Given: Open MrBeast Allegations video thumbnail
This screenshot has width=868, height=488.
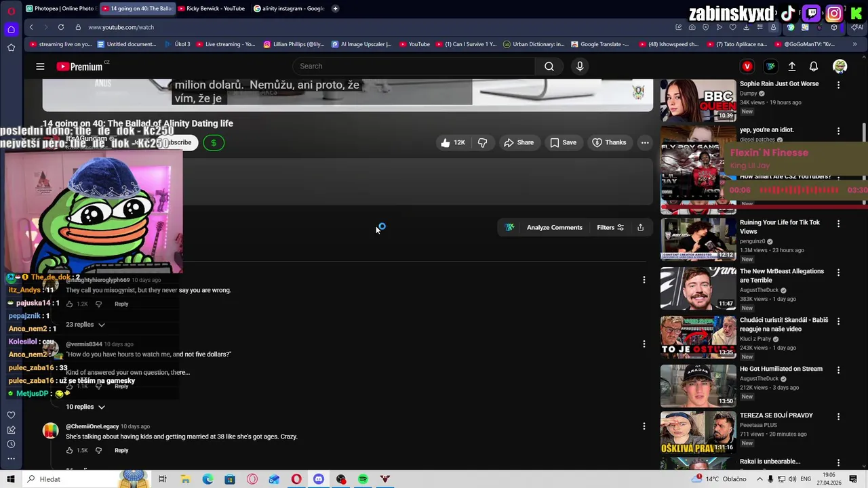Looking at the screenshot, I should coord(698,288).
